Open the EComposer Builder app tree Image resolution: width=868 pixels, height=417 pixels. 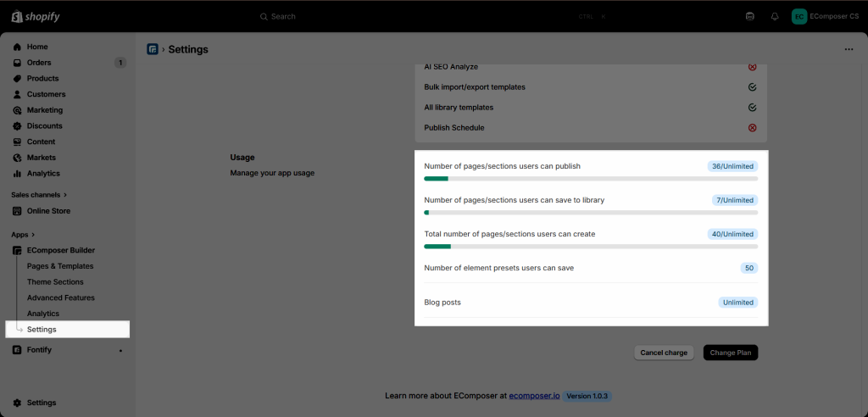click(x=61, y=250)
